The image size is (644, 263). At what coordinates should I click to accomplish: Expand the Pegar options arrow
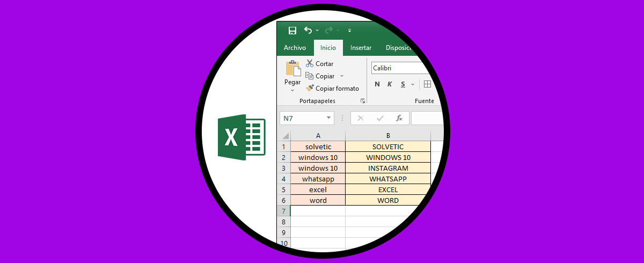[292, 90]
